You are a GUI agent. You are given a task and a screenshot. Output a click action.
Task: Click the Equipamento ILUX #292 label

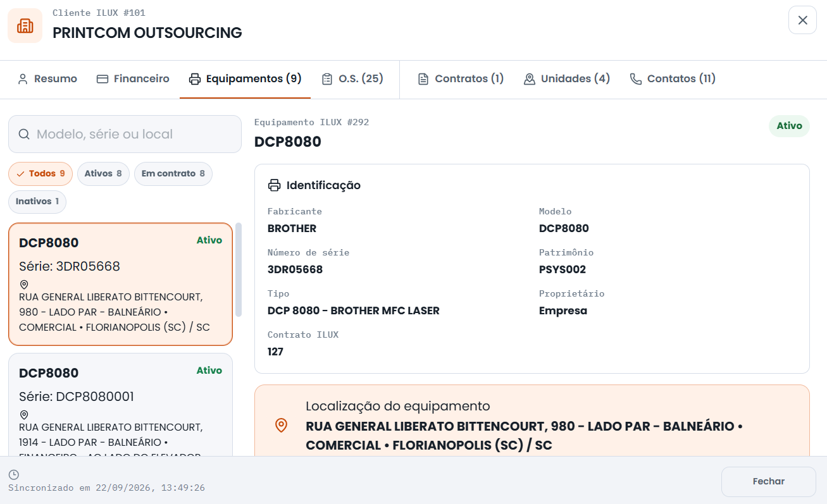[x=311, y=122]
